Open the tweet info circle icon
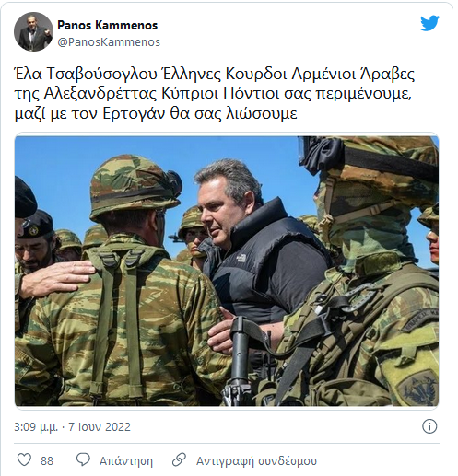 tap(429, 426)
